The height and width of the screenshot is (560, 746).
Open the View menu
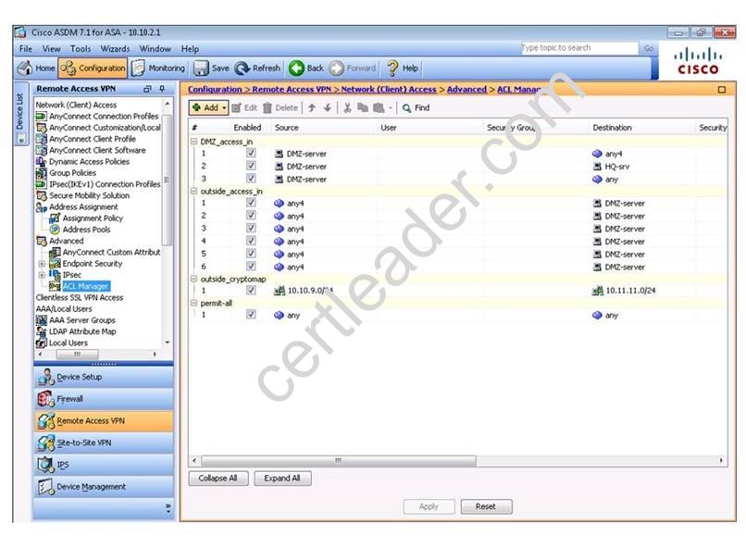52,49
